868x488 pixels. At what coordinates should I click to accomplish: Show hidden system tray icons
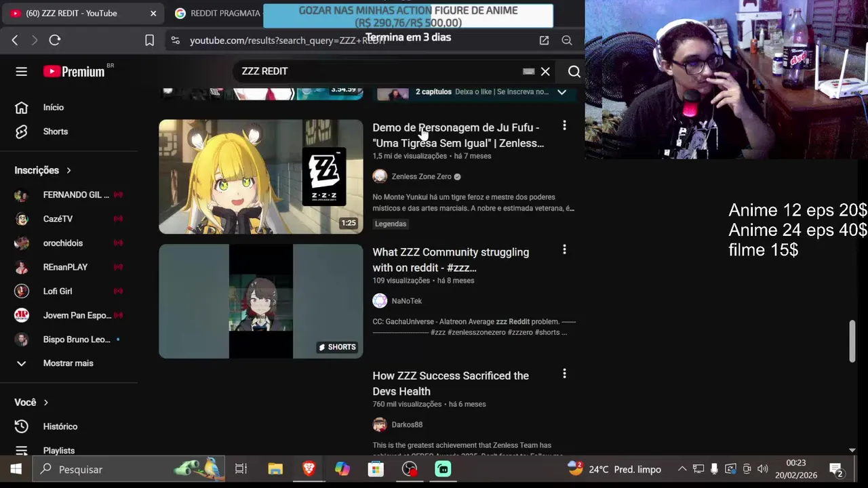pos(682,469)
